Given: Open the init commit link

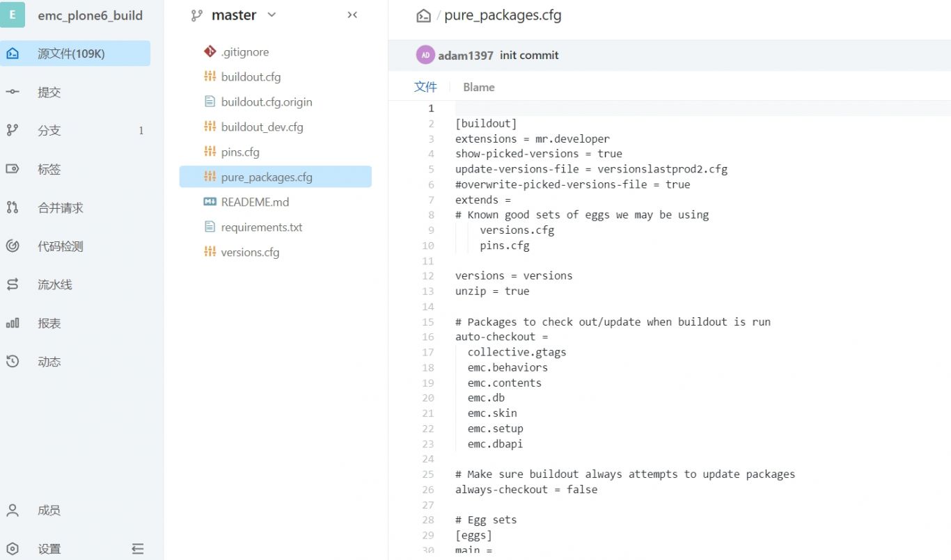Looking at the screenshot, I should click(529, 55).
